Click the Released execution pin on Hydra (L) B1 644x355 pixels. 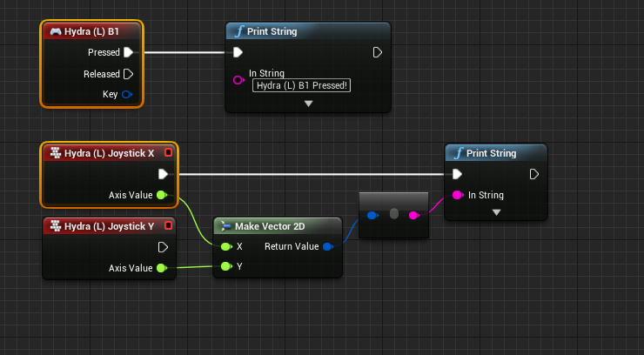[x=128, y=74]
